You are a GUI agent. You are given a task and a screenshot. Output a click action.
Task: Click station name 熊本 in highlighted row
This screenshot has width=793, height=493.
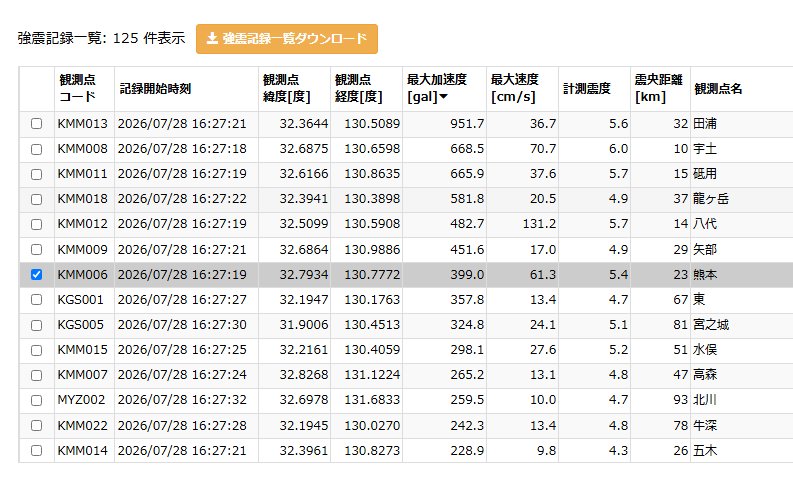pyautogui.click(x=704, y=275)
